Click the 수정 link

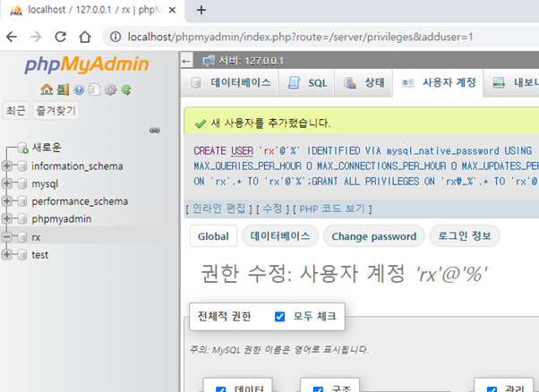[x=272, y=209]
